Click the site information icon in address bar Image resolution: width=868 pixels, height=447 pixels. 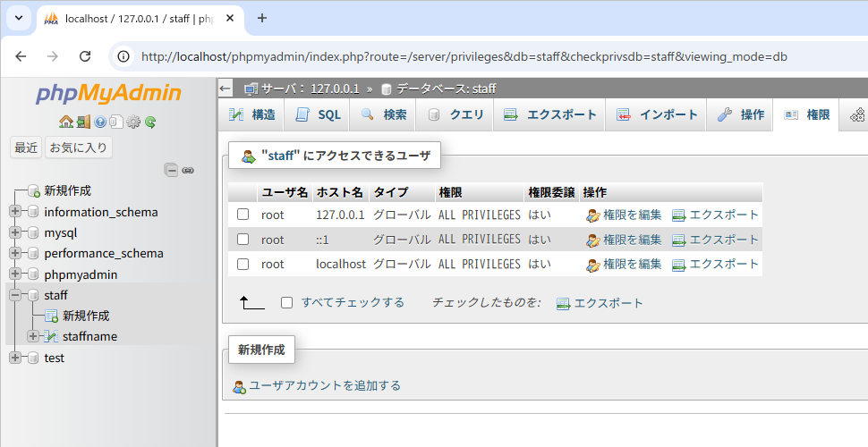click(124, 56)
